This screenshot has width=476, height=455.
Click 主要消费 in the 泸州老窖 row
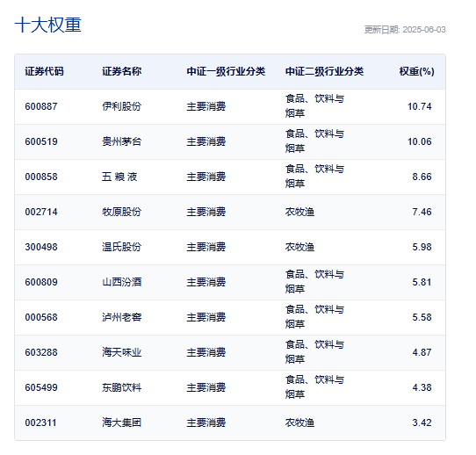coord(206,317)
